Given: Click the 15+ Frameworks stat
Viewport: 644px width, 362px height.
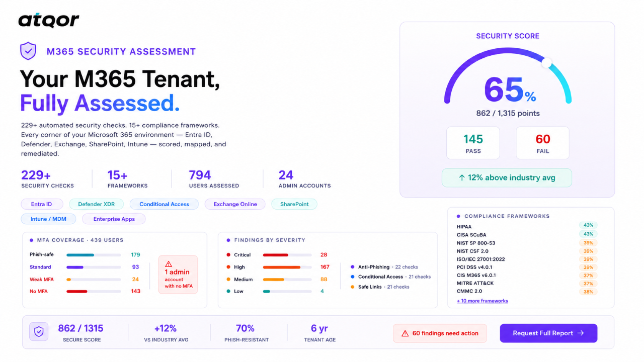Looking at the screenshot, I should pos(127,179).
